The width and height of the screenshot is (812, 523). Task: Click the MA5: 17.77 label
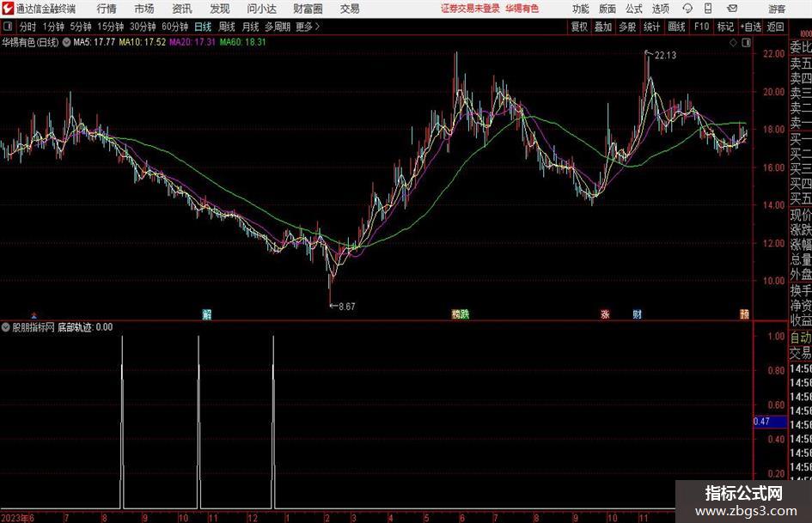click(95, 42)
